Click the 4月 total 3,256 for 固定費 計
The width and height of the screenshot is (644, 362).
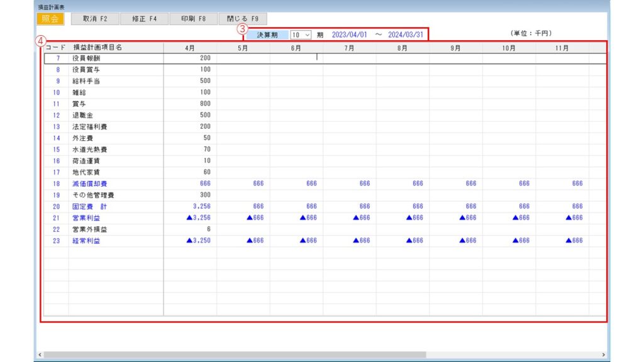pyautogui.click(x=202, y=206)
